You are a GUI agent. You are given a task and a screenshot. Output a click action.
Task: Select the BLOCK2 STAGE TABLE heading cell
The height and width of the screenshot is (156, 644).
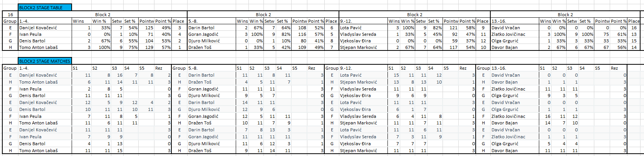pos(44,7)
